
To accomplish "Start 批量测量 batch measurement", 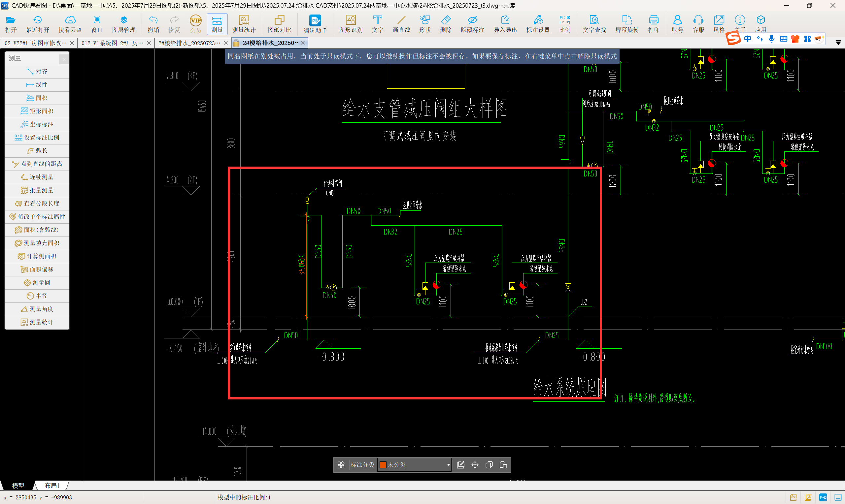I will pos(37,190).
